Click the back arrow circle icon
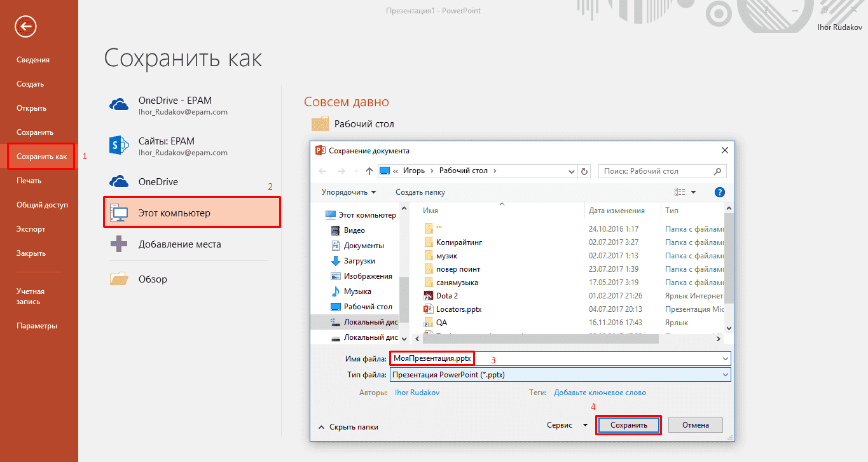This screenshot has height=462, width=868. pos(26,26)
